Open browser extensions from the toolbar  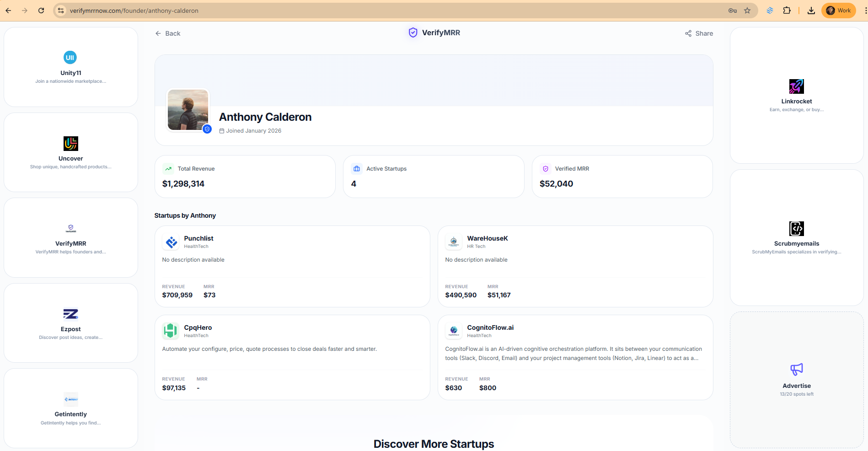pos(787,10)
